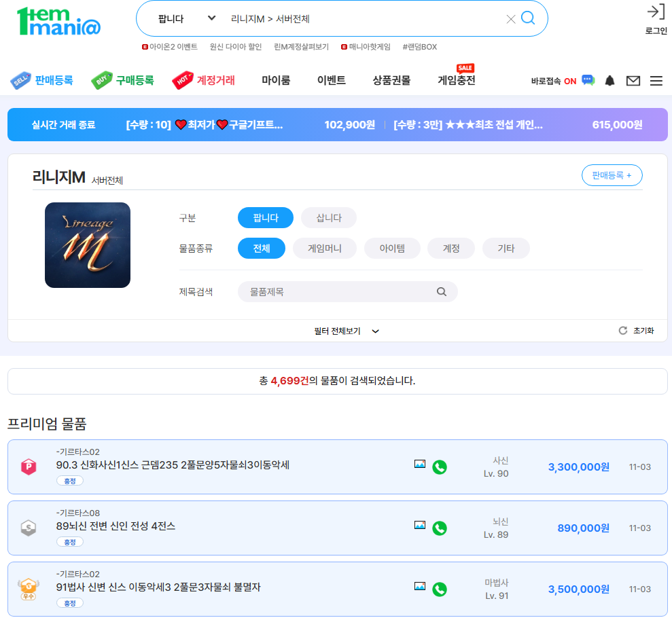Focus the main search box showing 리니지M > 서버전체
672x620 pixels.
pos(364,19)
